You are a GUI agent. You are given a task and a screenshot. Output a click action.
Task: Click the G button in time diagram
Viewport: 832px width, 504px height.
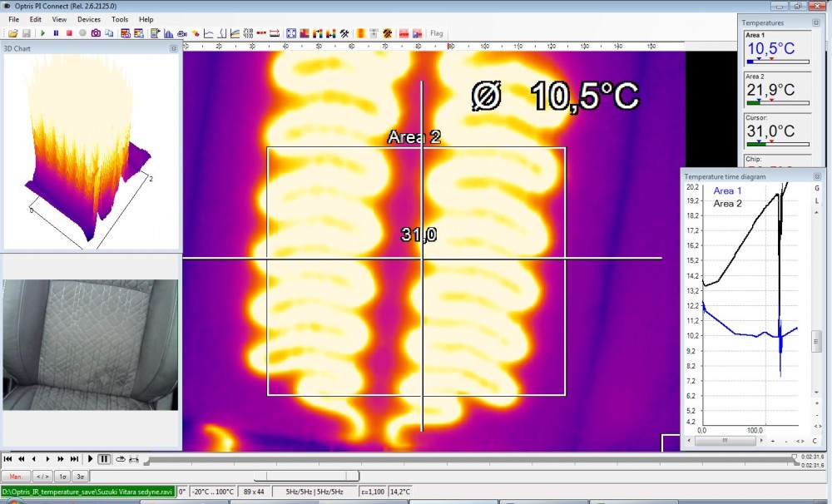(x=817, y=188)
